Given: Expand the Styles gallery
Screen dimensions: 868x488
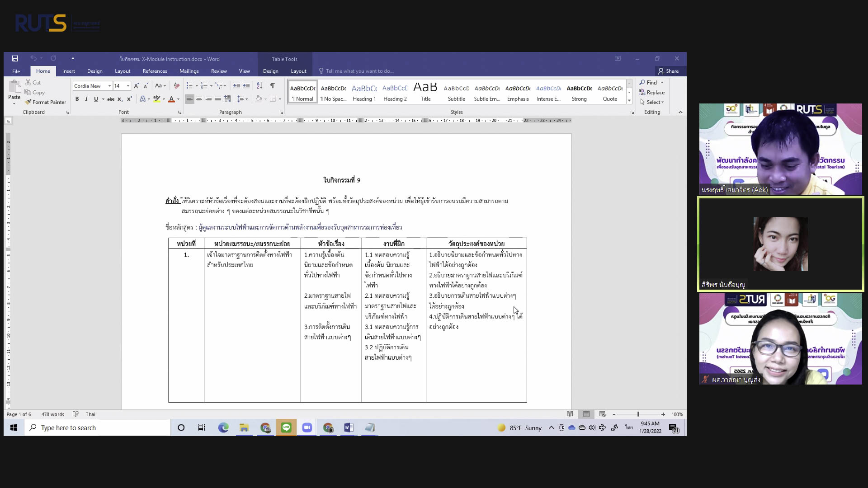Looking at the screenshot, I should click(629, 100).
